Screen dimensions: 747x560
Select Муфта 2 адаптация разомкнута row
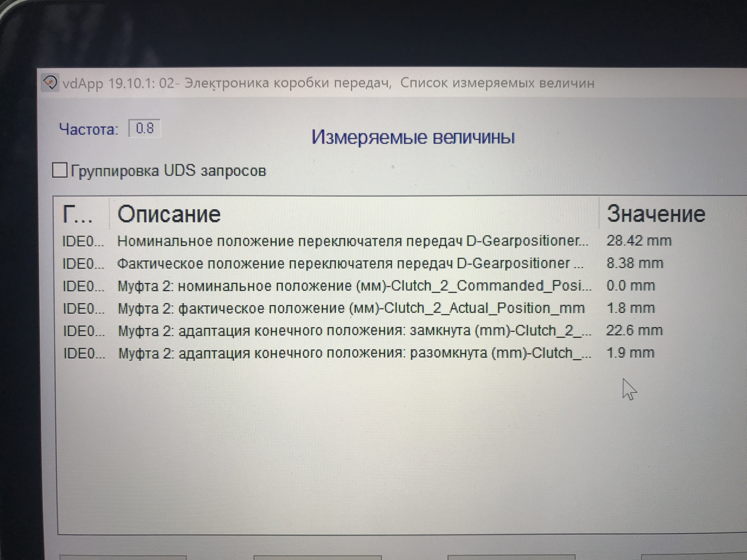click(354, 353)
